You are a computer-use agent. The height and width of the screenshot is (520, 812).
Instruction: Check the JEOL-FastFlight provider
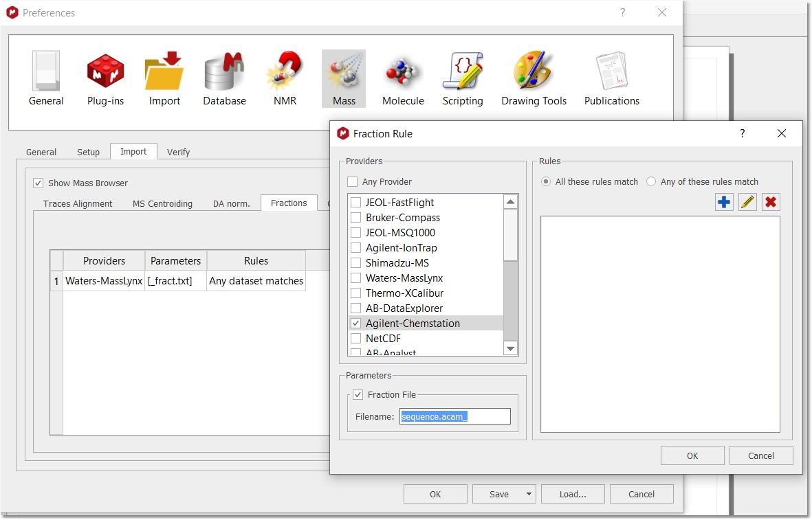click(x=355, y=203)
